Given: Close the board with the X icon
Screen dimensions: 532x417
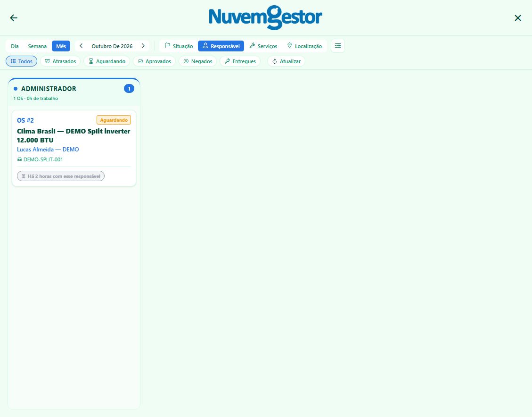Looking at the screenshot, I should [518, 18].
